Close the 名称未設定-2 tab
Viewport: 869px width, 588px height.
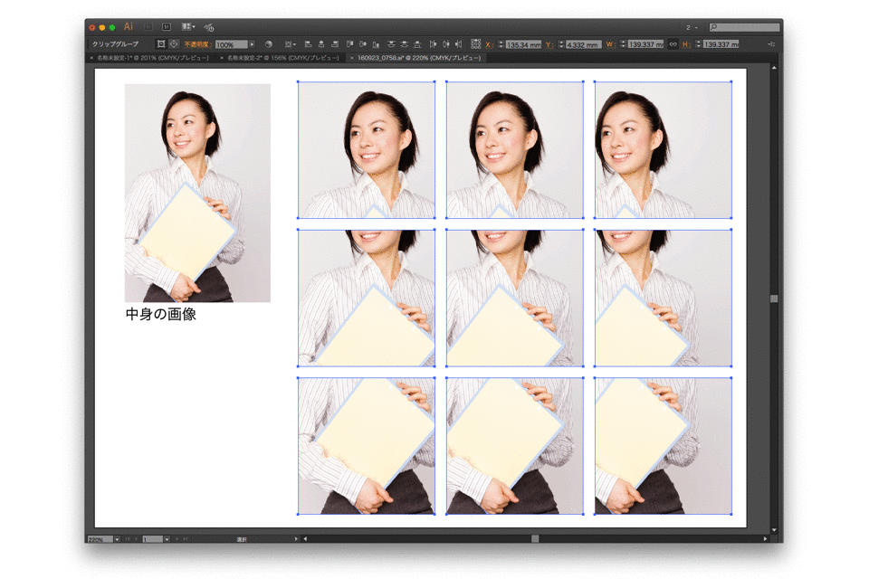222,58
